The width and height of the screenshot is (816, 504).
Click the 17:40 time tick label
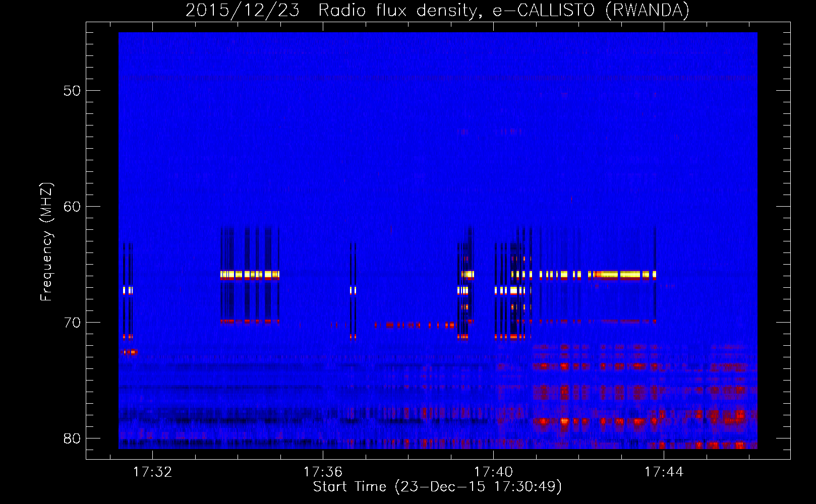[x=493, y=472]
